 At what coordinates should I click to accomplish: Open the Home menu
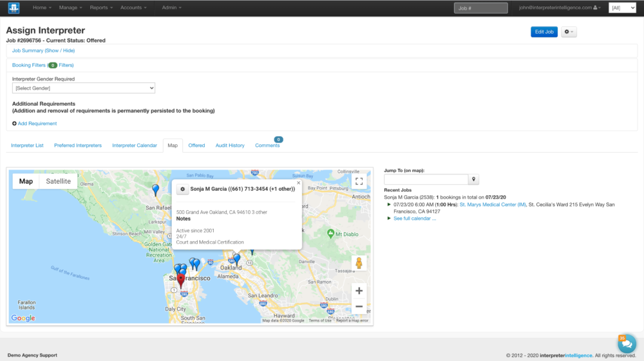(42, 8)
